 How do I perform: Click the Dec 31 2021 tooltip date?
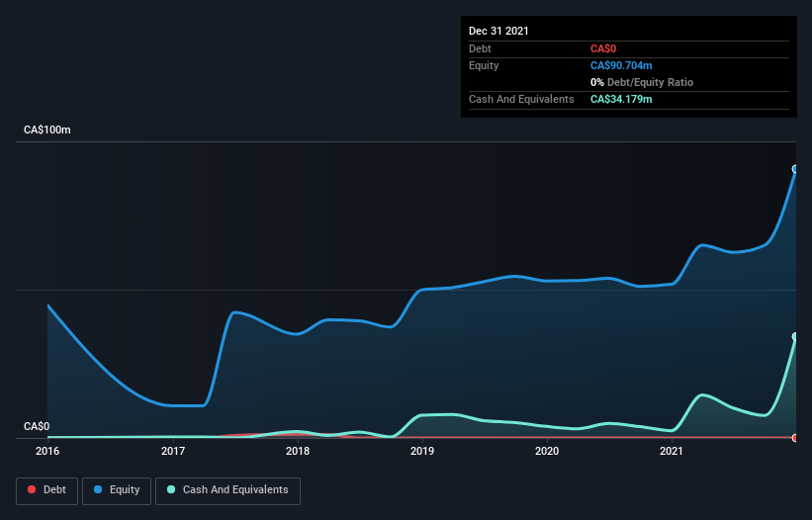(x=498, y=31)
